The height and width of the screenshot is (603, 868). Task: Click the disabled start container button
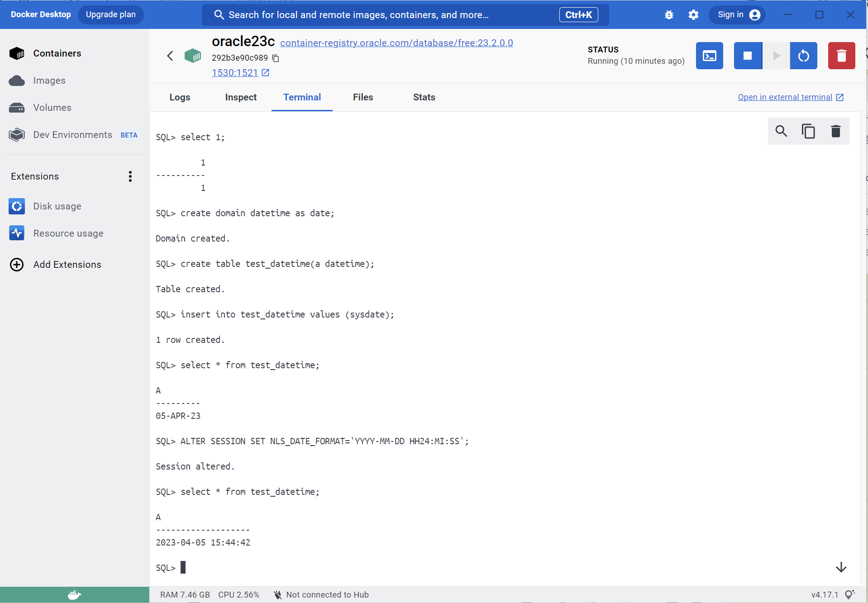(777, 56)
